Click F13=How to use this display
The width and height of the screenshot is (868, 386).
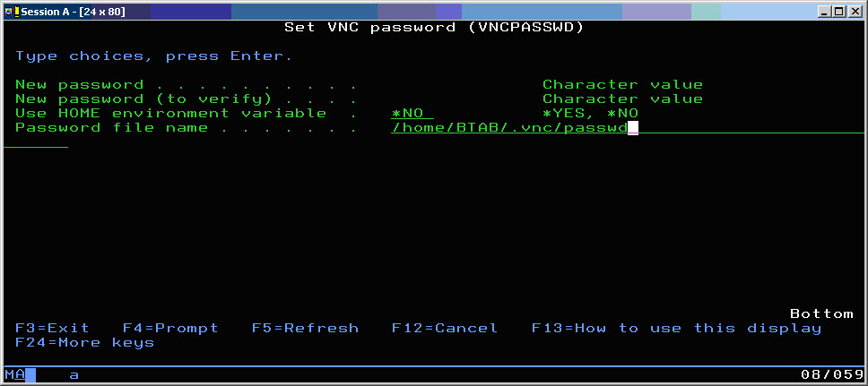pos(676,329)
